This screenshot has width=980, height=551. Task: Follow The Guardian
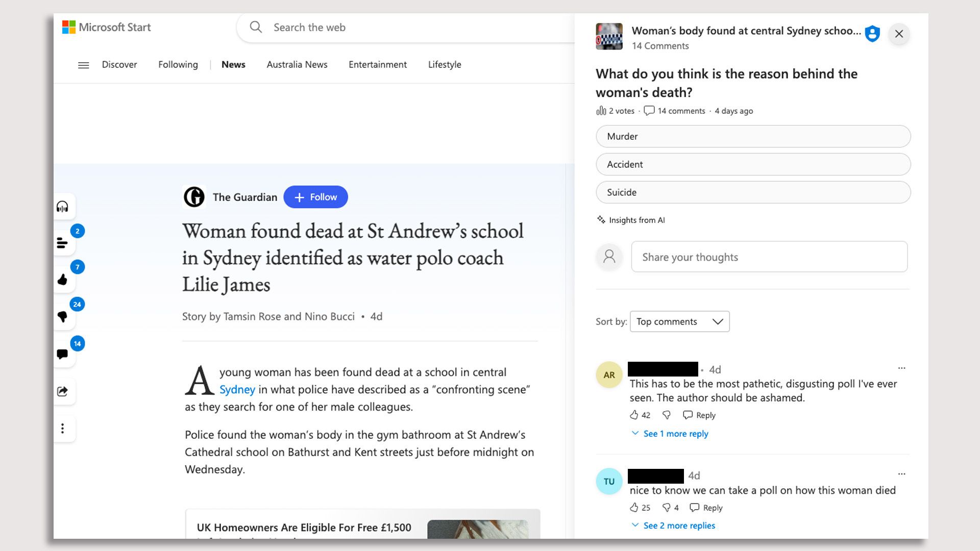click(x=315, y=197)
